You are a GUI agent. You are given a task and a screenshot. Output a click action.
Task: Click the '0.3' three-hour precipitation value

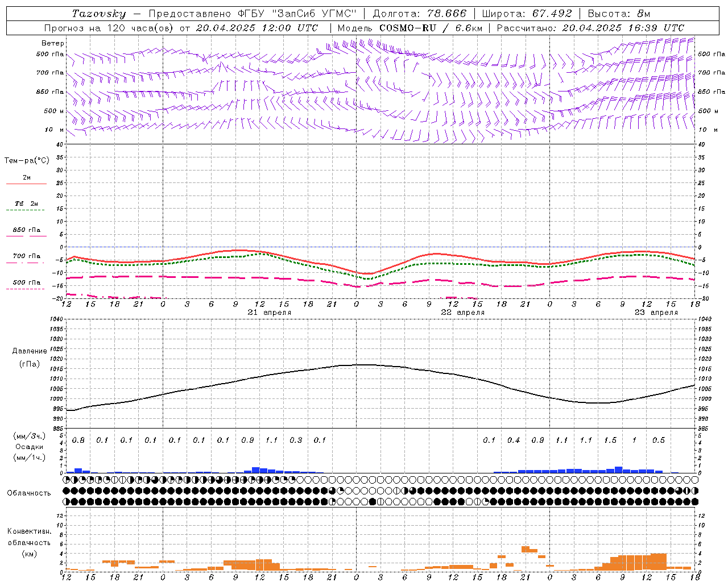tap(296, 440)
